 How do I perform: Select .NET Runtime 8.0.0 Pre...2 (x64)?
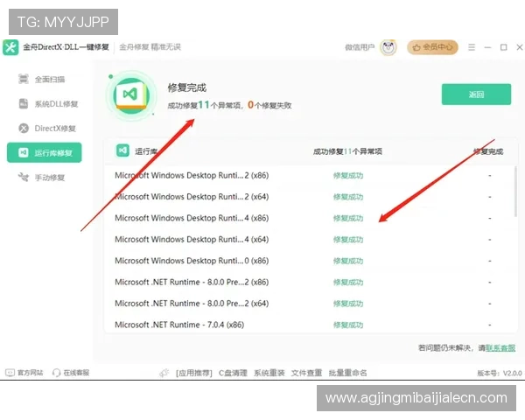pyautogui.click(x=310, y=304)
